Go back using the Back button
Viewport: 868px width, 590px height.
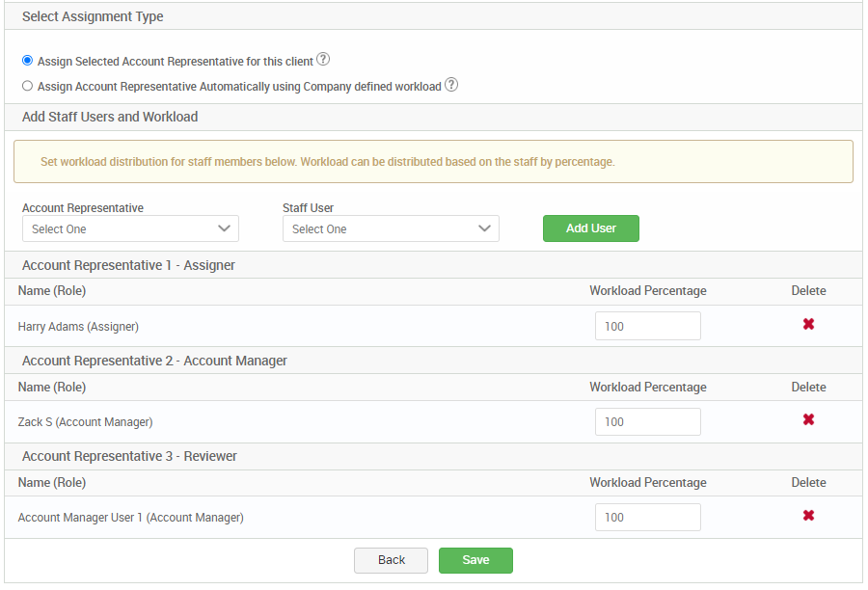tap(391, 560)
